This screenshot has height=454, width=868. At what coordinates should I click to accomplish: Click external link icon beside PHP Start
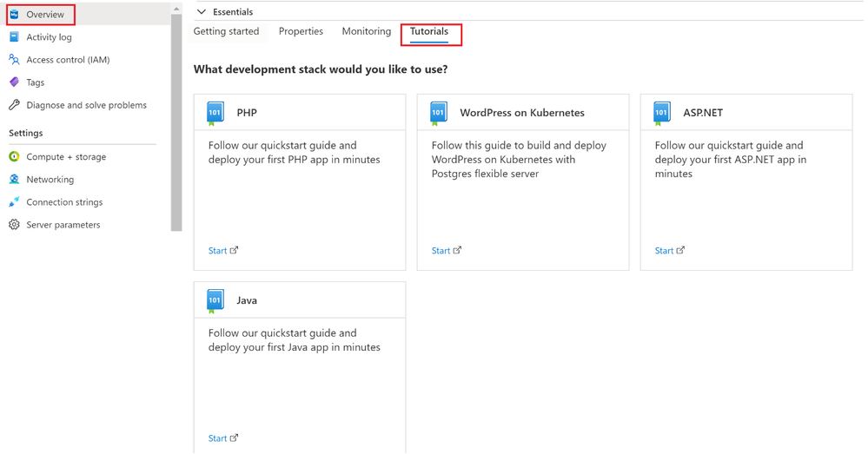[x=235, y=250]
